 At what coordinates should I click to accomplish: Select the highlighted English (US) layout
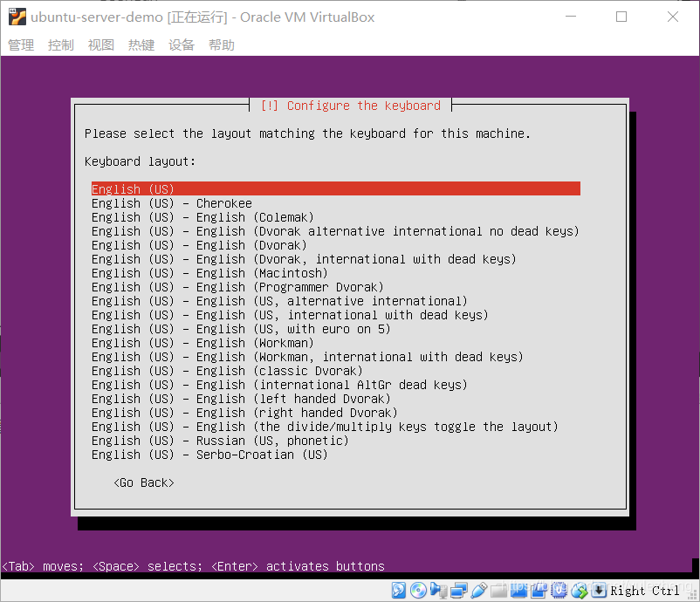336,188
